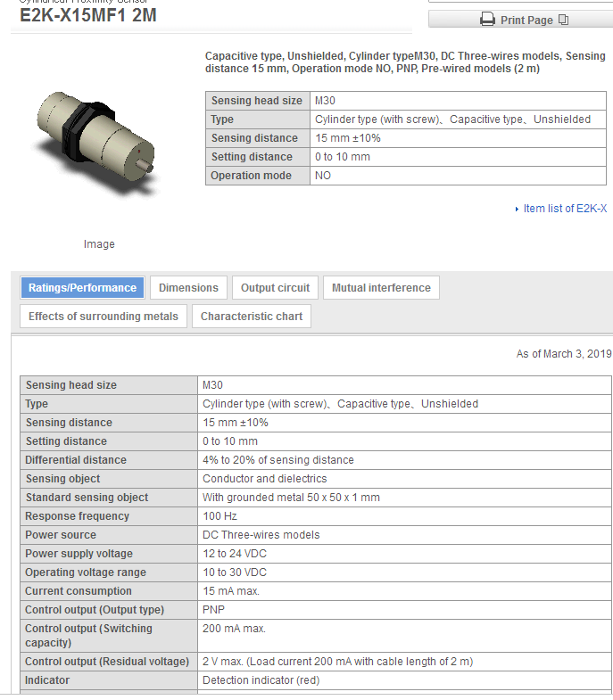Viewport: 613px width, 700px height.
Task: Click 'Indicator' row label
Action: [x=47, y=680]
